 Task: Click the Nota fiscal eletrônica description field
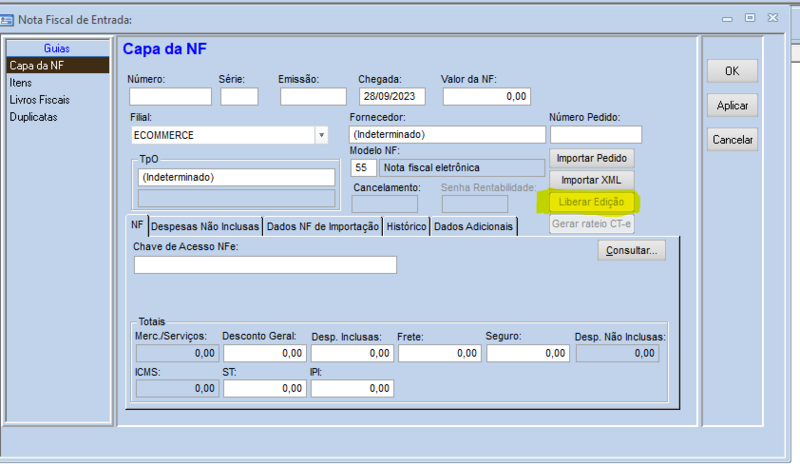pos(462,168)
